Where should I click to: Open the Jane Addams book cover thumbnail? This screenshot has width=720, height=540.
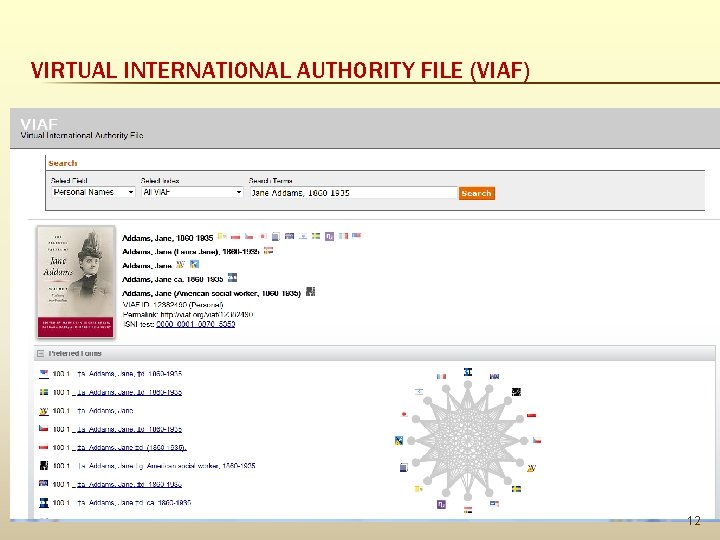tap(76, 282)
